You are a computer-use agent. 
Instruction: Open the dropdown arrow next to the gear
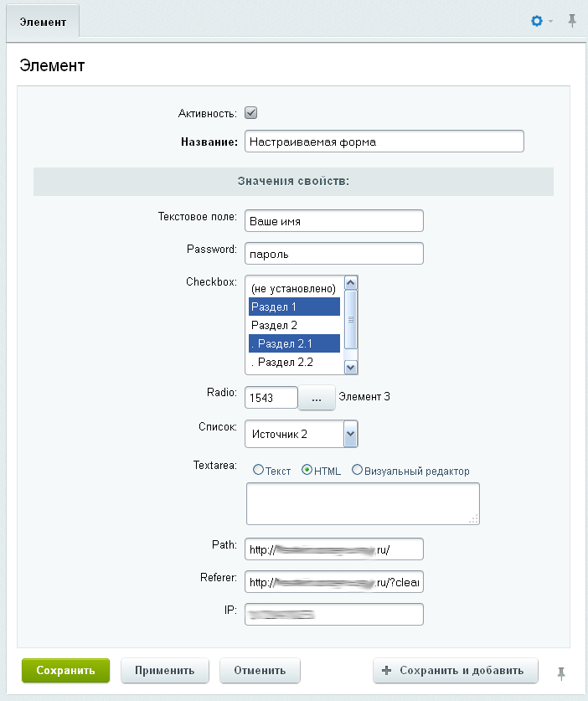point(550,22)
